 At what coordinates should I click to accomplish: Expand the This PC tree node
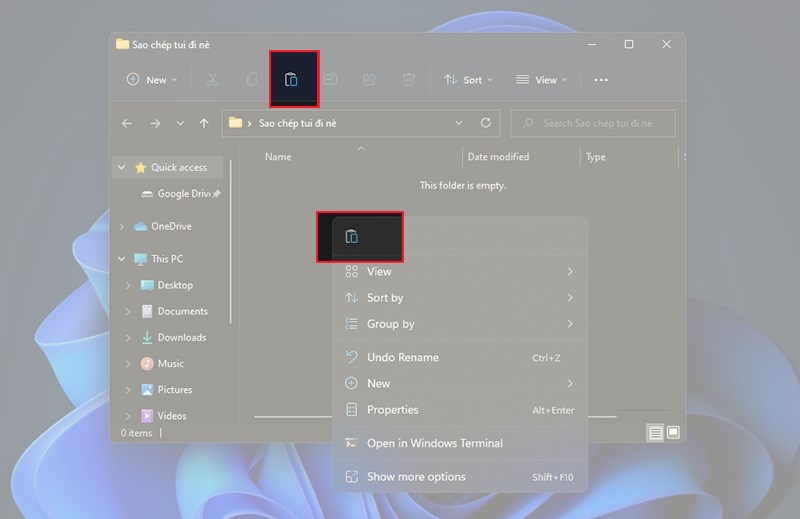pyautogui.click(x=121, y=259)
